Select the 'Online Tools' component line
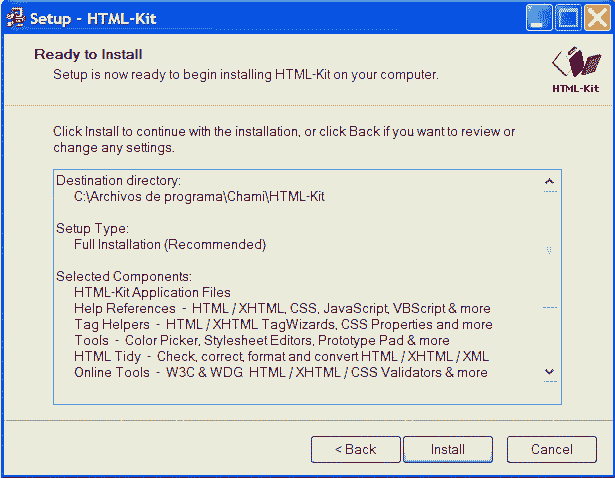 (x=281, y=373)
